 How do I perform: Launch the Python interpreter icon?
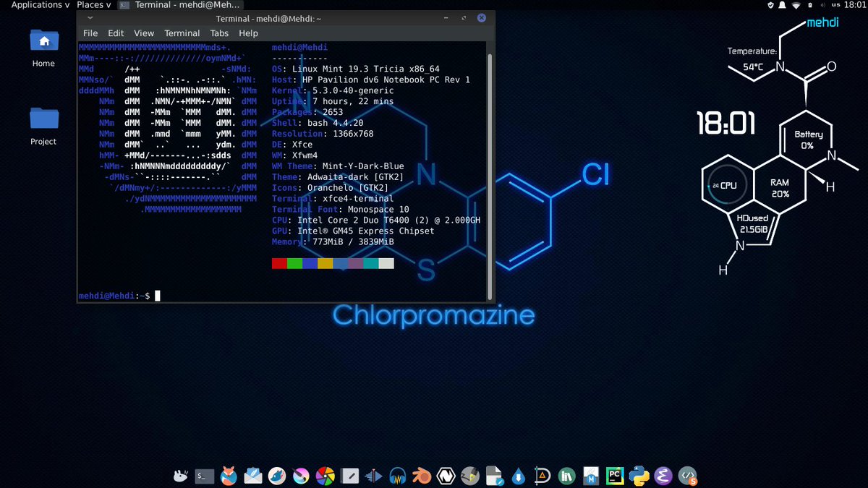coord(638,476)
